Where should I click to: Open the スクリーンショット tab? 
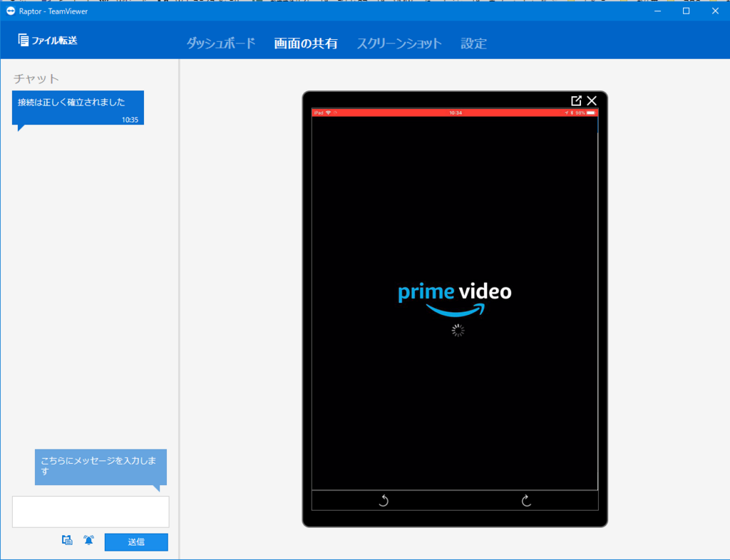[399, 43]
